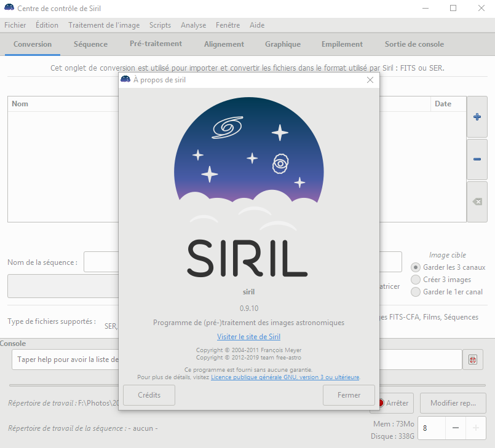Switch to the Conversion tab
495x448 pixels.
click(33, 44)
